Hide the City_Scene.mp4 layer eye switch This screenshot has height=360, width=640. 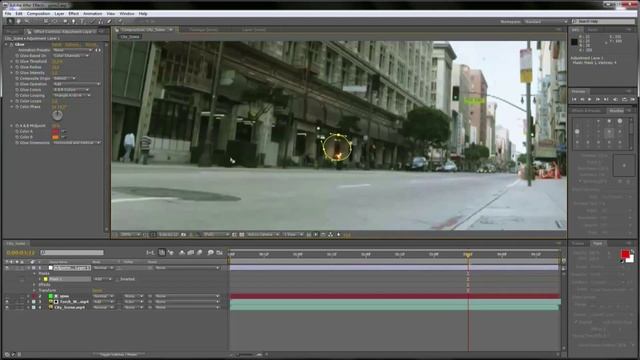(7, 307)
